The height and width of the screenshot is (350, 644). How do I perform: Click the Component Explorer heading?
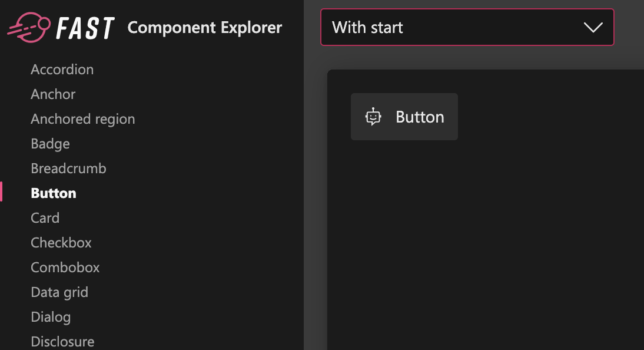(204, 27)
